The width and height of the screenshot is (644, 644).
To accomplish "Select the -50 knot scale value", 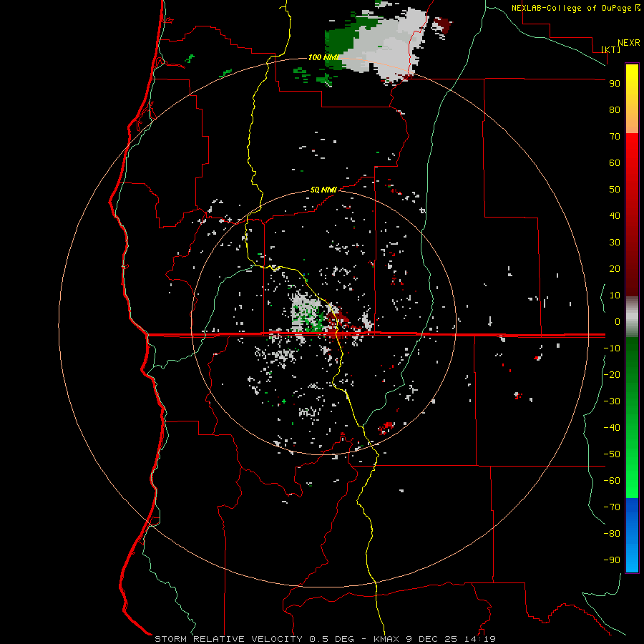I will (x=612, y=454).
